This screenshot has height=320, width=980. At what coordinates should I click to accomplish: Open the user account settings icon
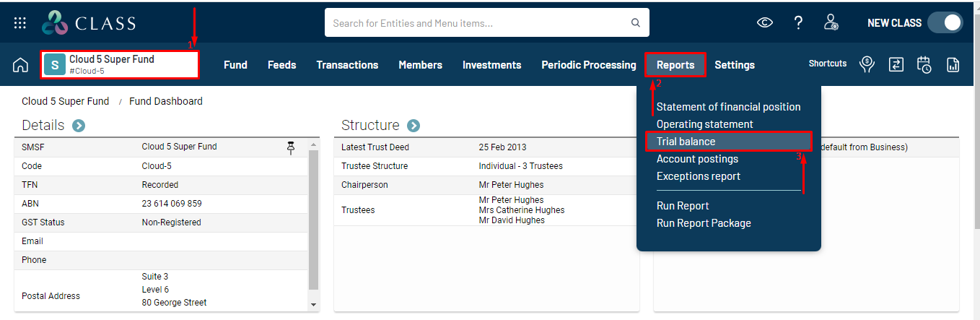(x=831, y=23)
